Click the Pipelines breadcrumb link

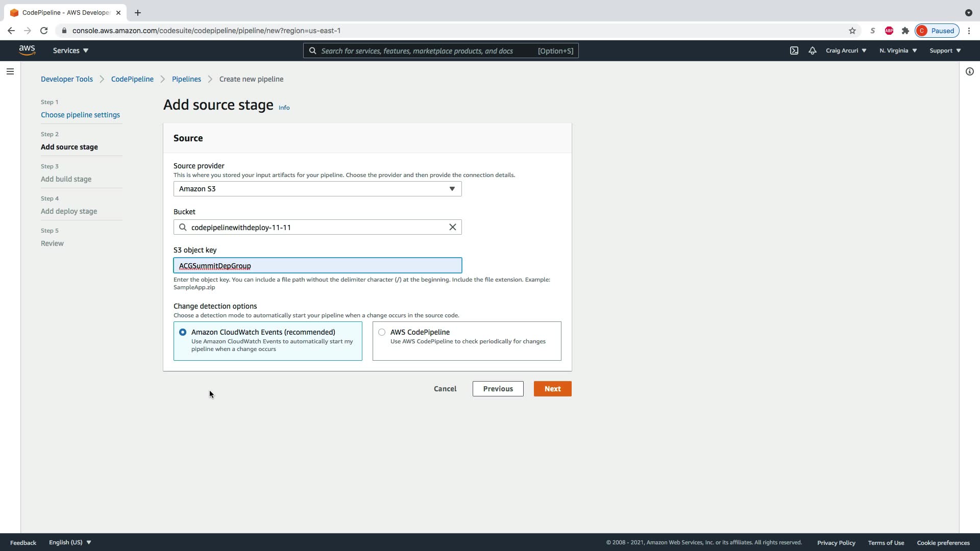coord(186,79)
